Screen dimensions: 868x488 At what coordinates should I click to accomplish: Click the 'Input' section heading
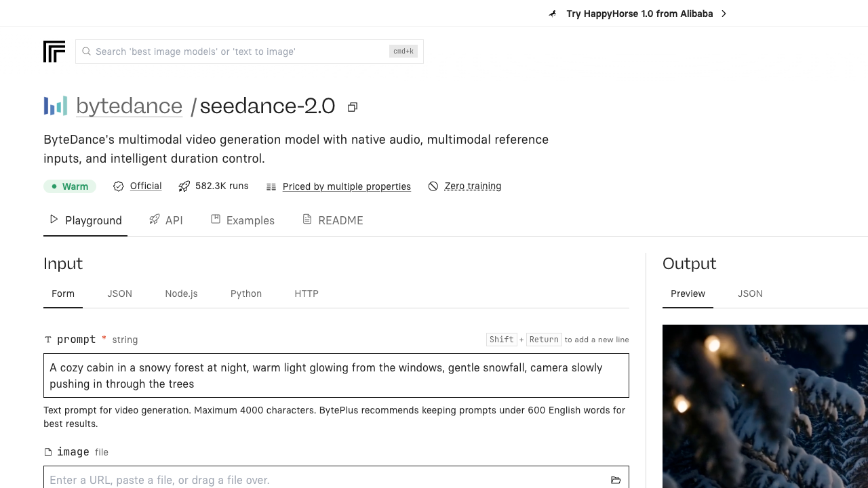[x=63, y=264]
